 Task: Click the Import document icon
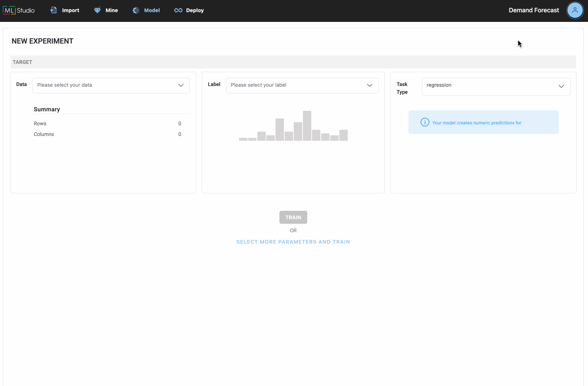coord(54,10)
